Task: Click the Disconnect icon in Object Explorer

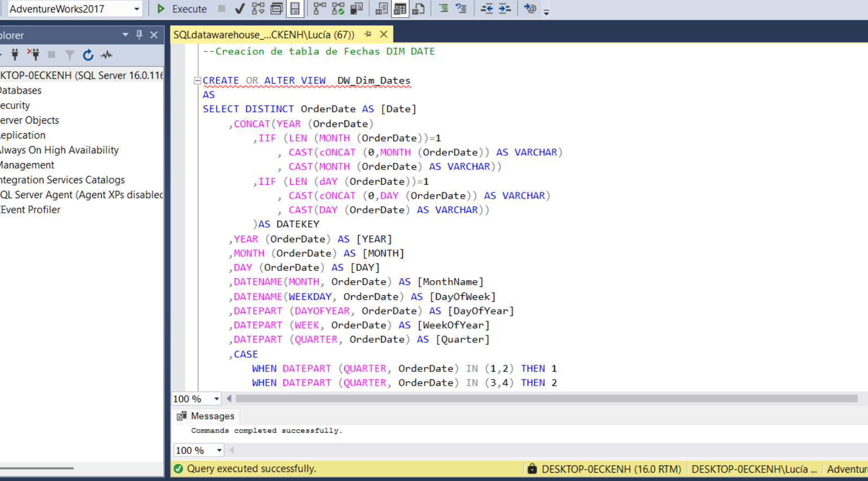Action: [x=36, y=55]
